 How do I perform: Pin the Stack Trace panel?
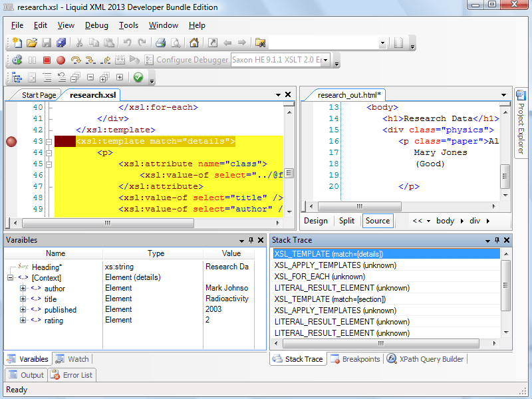497,240
